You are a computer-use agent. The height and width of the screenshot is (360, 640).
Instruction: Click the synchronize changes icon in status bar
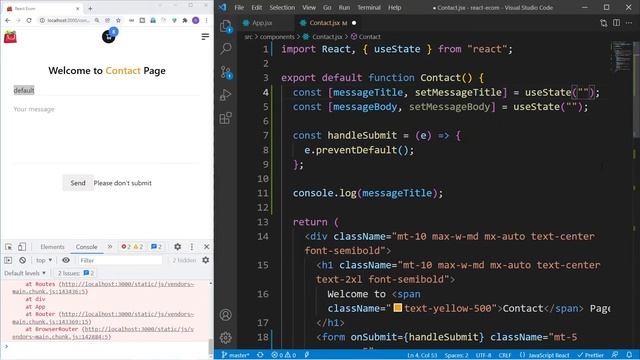[260, 355]
